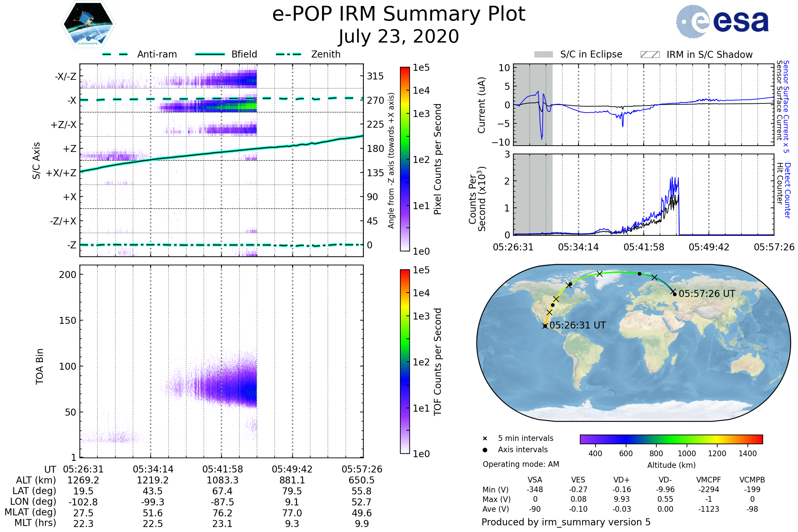Click the 05:57:26 UT map endpoint label
798x532 pixels.
click(x=707, y=294)
